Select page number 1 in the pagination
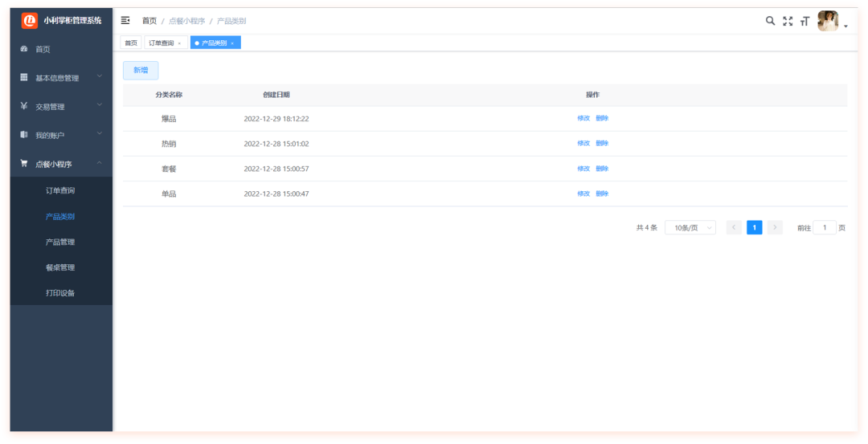Viewport: 868px width, 444px height. tap(755, 227)
